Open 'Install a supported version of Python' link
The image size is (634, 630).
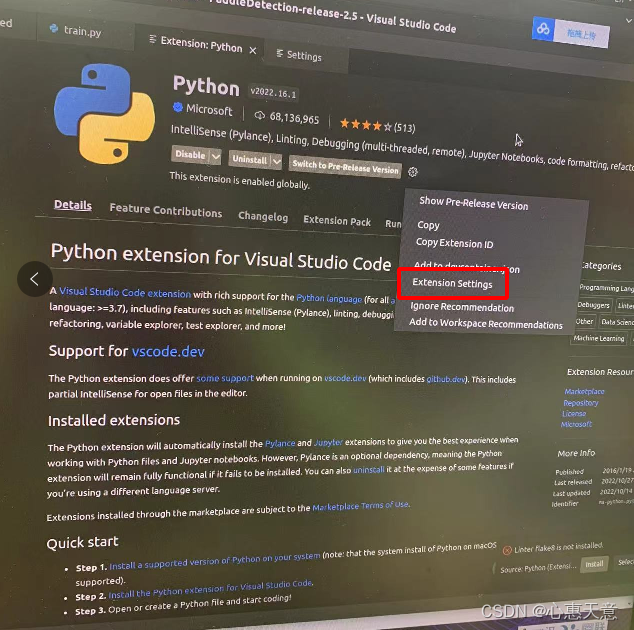(215, 561)
